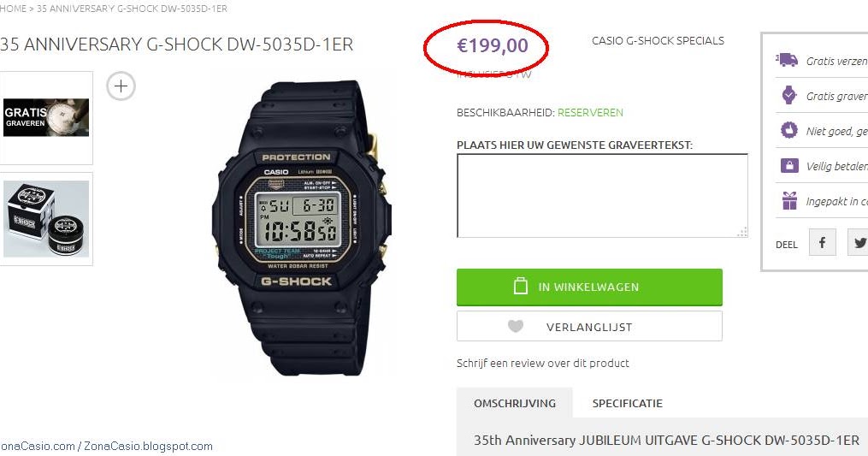
Task: Click the free engraving watch icon
Action: pos(788,95)
